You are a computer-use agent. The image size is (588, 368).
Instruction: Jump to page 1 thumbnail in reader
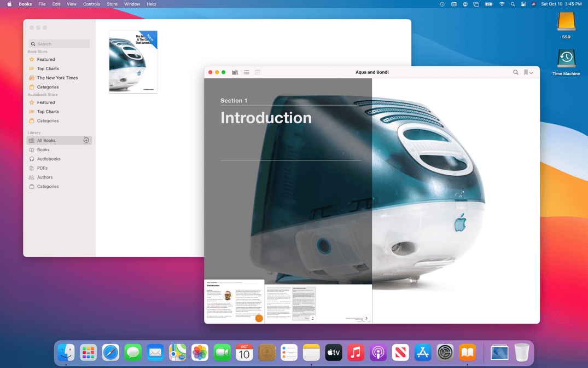234,301
